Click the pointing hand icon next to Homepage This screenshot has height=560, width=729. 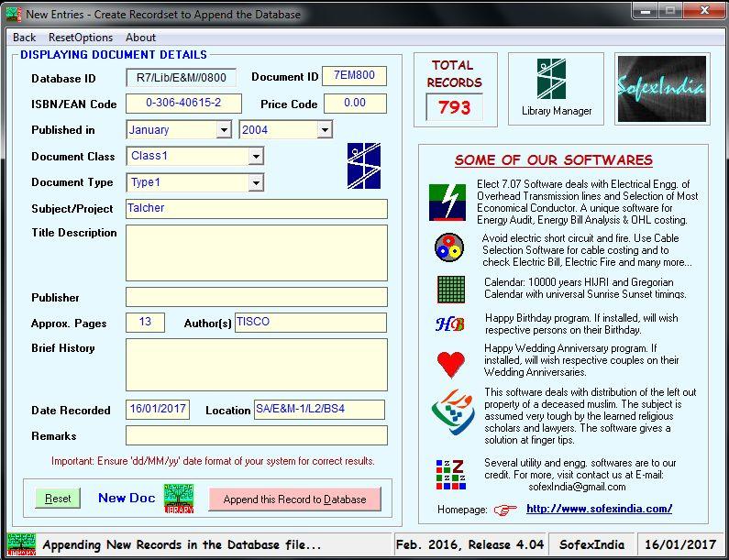pos(505,511)
